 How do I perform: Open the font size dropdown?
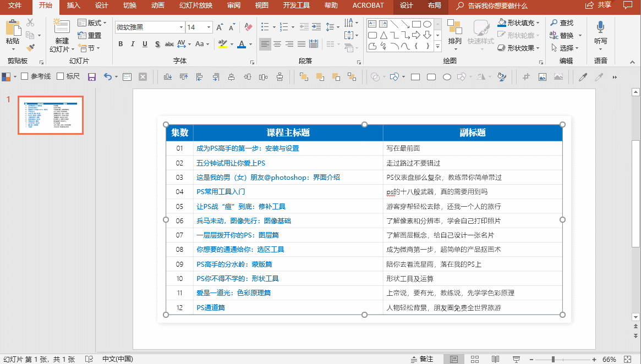(x=209, y=27)
